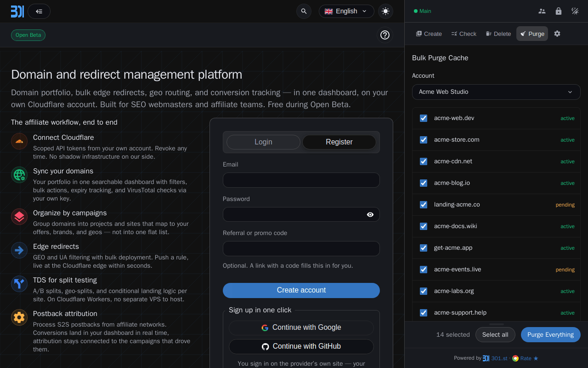Switch to the Create tab
Screen dimensions: 588x368
pyautogui.click(x=429, y=34)
